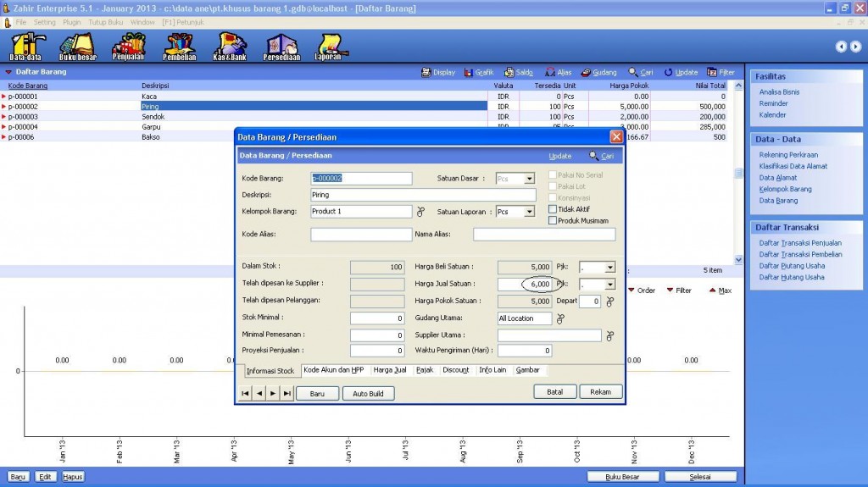This screenshot has width=868, height=487.
Task: Go to the next record with navigation arrow
Action: click(x=273, y=394)
